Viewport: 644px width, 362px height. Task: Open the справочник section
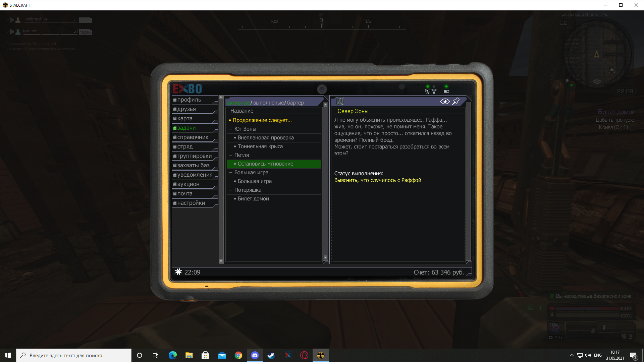pyautogui.click(x=195, y=137)
